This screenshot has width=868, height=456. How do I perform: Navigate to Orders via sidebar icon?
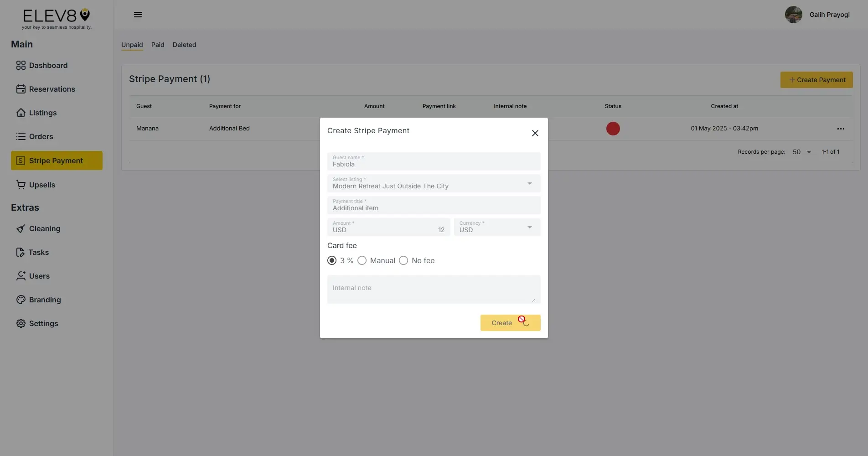(x=40, y=136)
